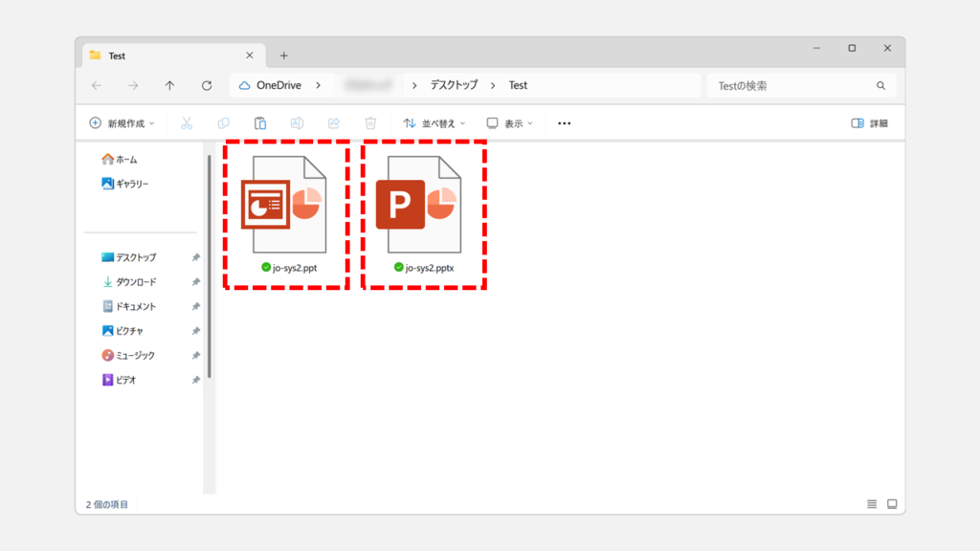Image resolution: width=980 pixels, height=551 pixels.
Task: Select the jo-sys2.pptx file icon
Action: pos(419,205)
